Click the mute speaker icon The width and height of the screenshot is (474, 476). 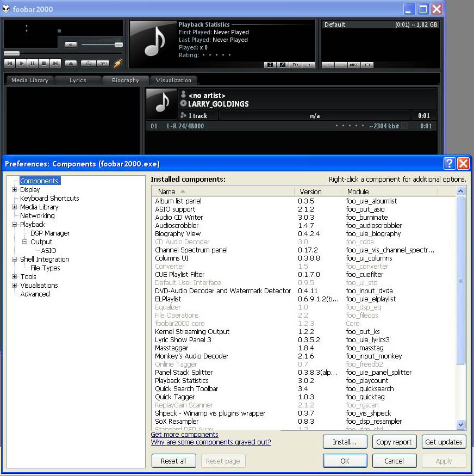[x=71, y=45]
